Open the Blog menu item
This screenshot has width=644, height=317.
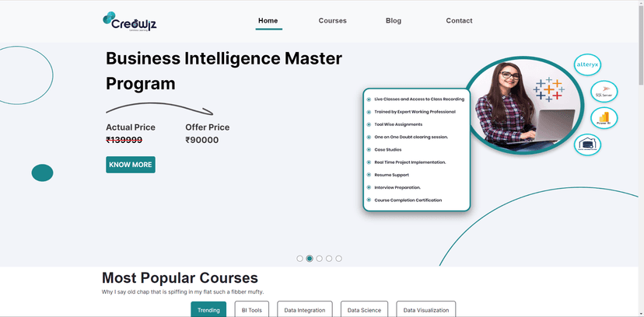394,20
